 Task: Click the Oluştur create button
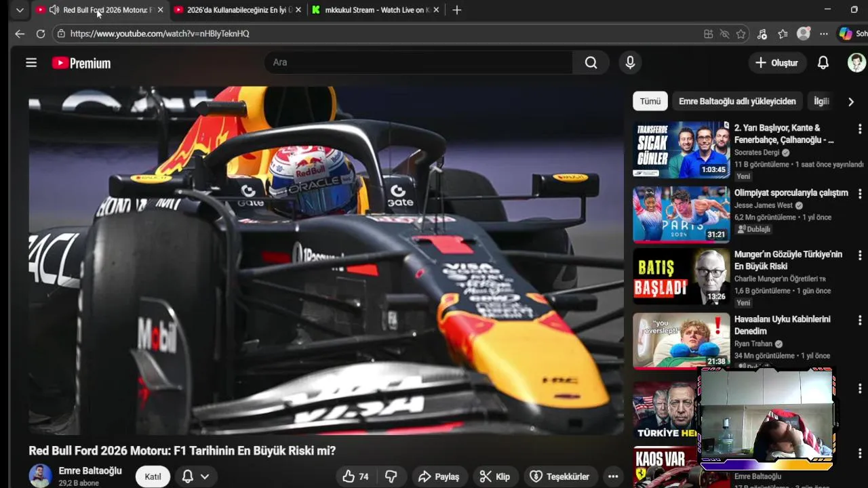click(x=776, y=62)
